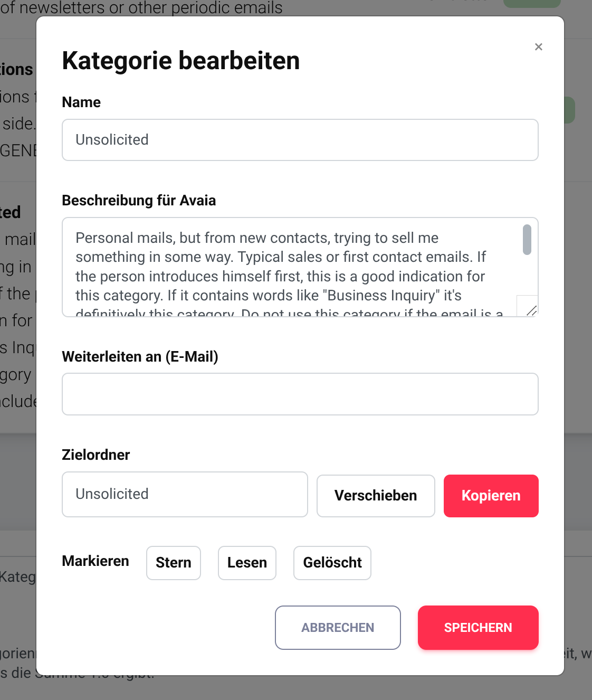Click the Name field containing Unsolicited
592x700 pixels.
[x=300, y=140]
